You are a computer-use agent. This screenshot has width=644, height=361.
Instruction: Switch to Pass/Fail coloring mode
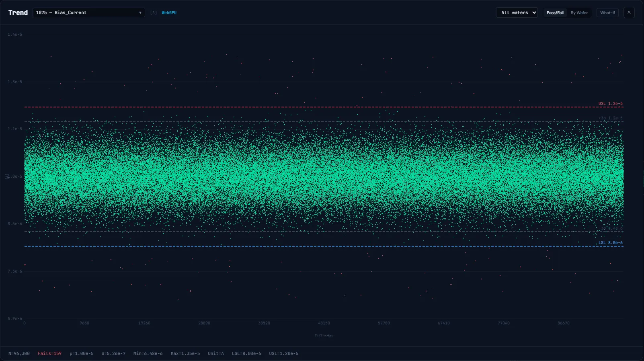pyautogui.click(x=555, y=12)
